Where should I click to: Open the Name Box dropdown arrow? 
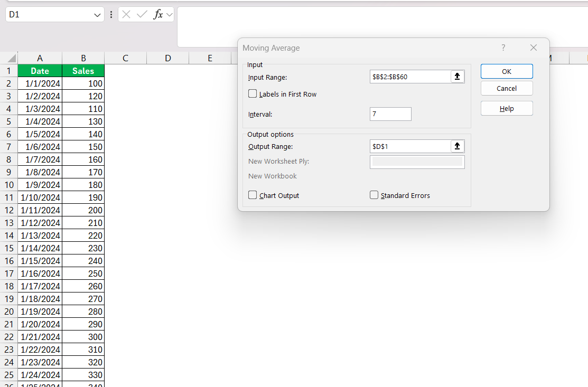pos(97,15)
